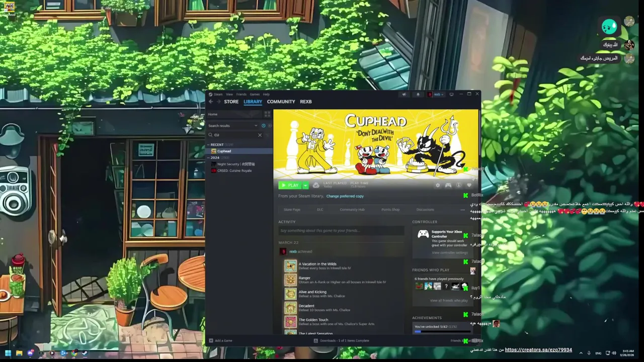
Task: Open Cuphead game settings gear
Action: [x=438, y=185]
